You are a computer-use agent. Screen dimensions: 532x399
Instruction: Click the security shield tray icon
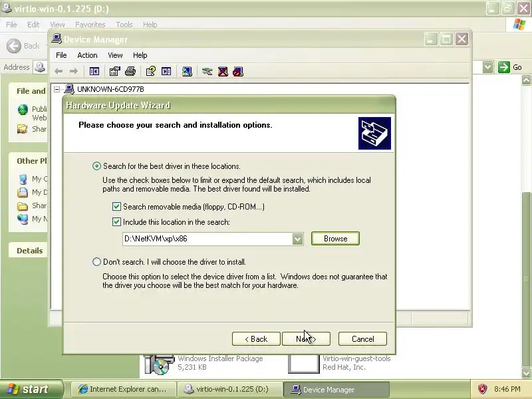(x=483, y=389)
